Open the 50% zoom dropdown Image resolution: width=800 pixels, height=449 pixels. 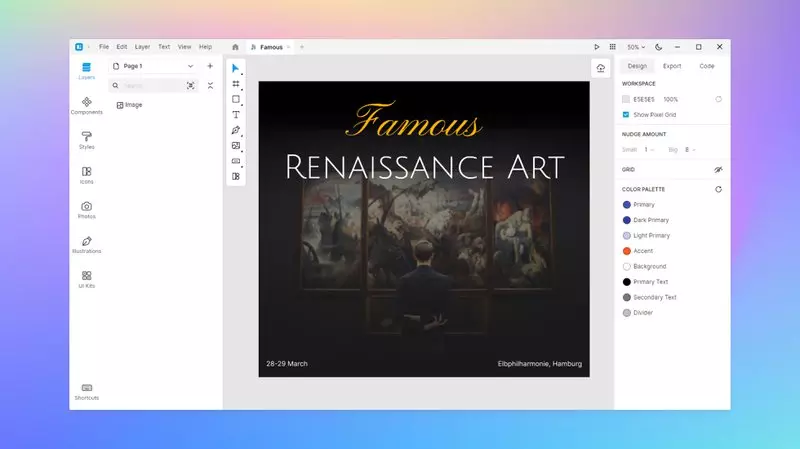[x=636, y=47]
